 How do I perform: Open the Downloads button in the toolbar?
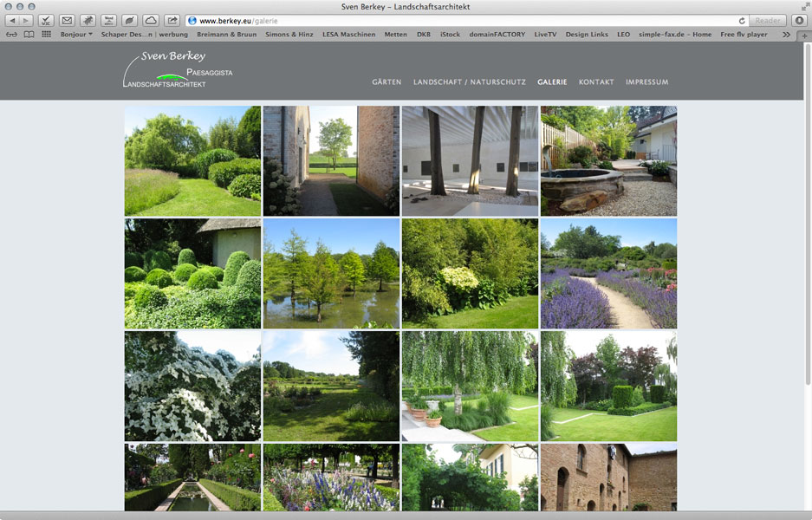click(800, 21)
